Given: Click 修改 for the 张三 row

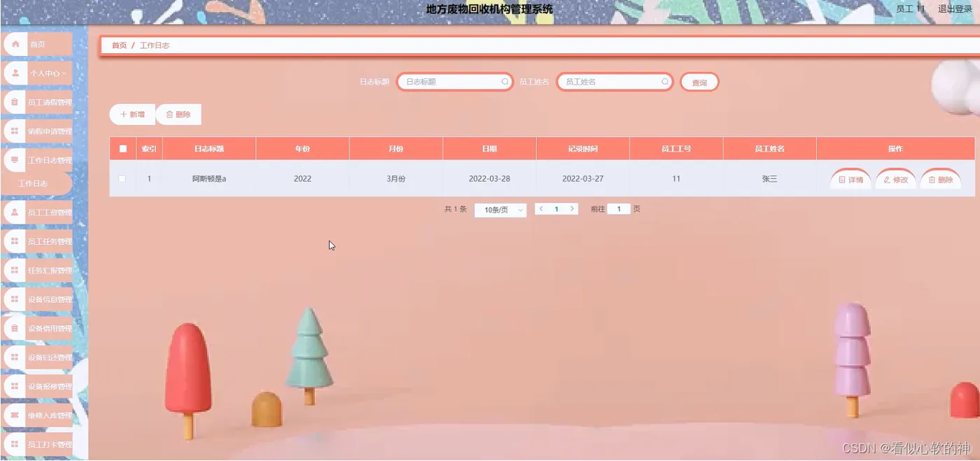Looking at the screenshot, I should tap(895, 180).
